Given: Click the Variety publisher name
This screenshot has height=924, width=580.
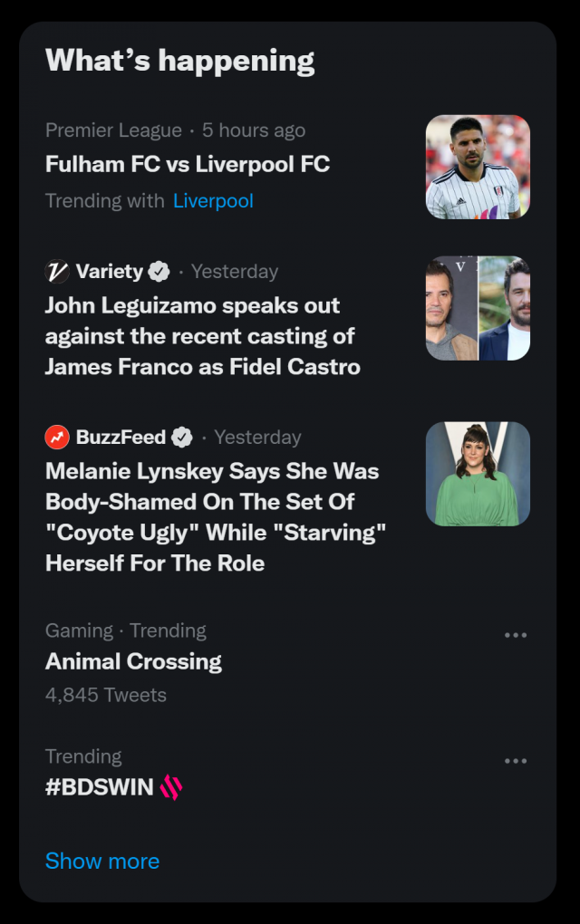Looking at the screenshot, I should click(109, 272).
